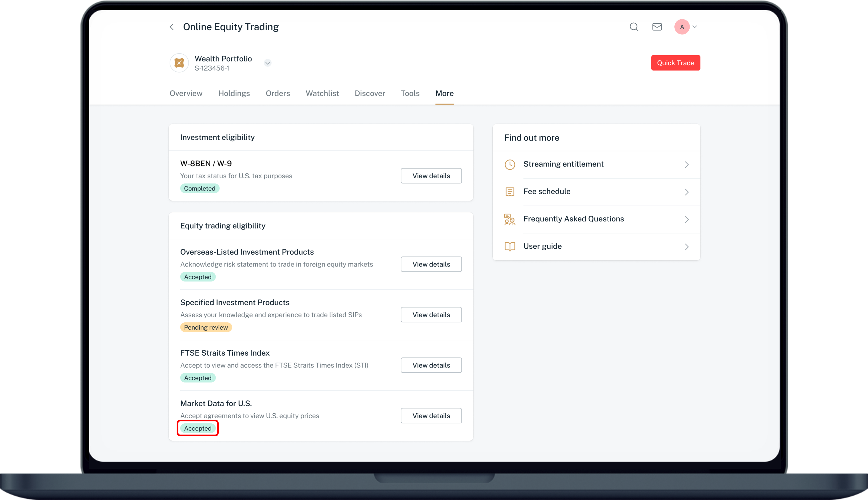Click the Fee schedule receipt icon
The height and width of the screenshot is (500, 868).
[510, 192]
